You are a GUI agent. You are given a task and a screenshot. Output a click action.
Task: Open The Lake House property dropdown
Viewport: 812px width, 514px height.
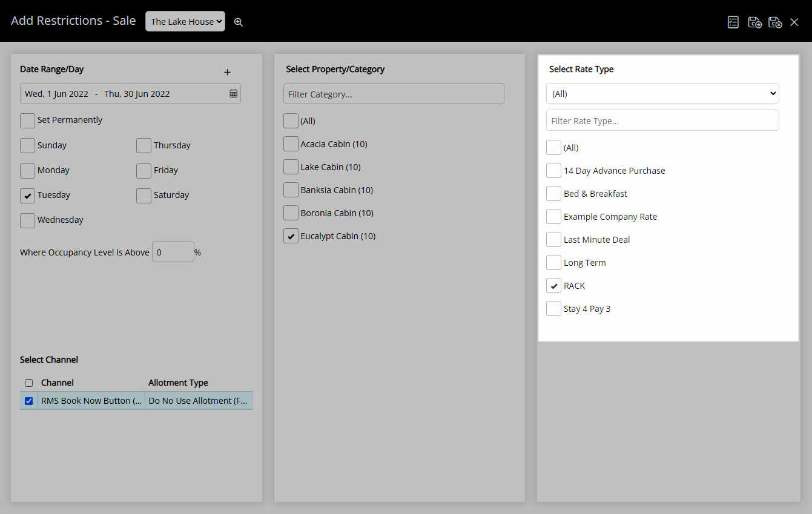pyautogui.click(x=185, y=21)
